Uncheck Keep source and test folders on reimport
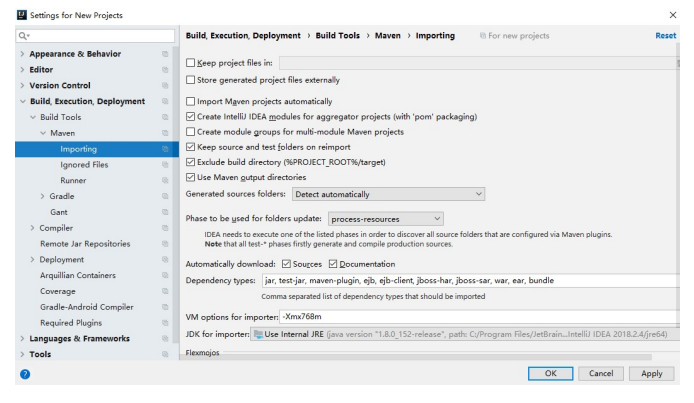Screen dimensions: 694x403 [190, 147]
